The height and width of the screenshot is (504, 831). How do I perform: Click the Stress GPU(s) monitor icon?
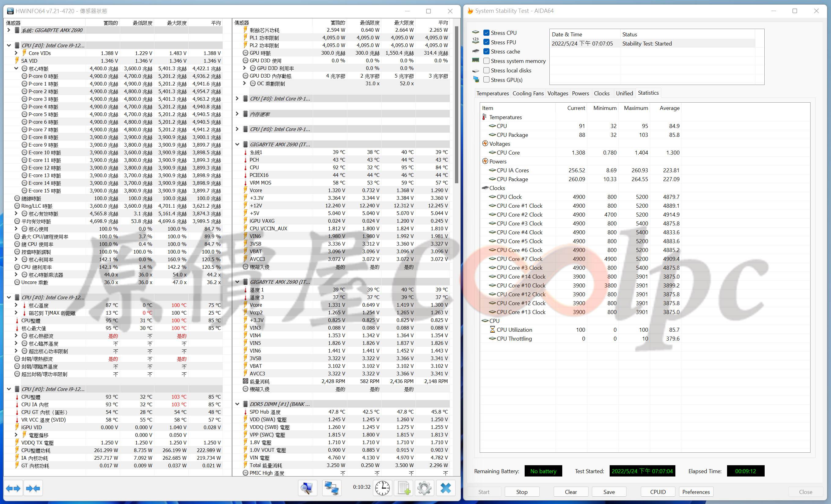[x=476, y=79]
